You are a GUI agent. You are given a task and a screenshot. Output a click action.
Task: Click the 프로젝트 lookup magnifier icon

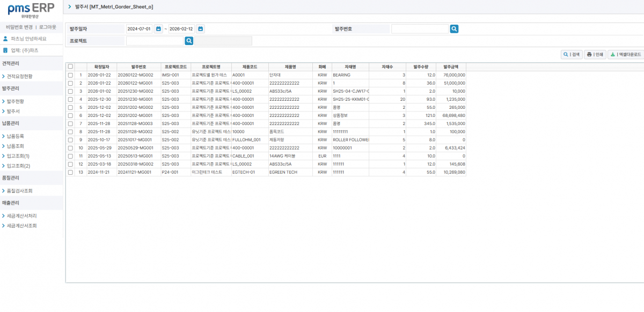(189, 41)
